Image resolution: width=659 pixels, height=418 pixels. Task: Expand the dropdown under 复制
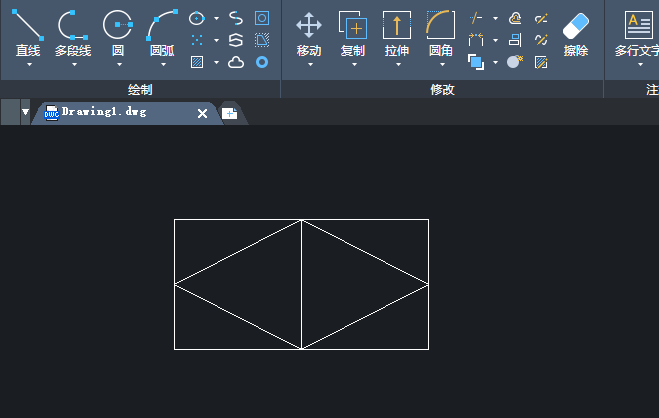click(354, 64)
